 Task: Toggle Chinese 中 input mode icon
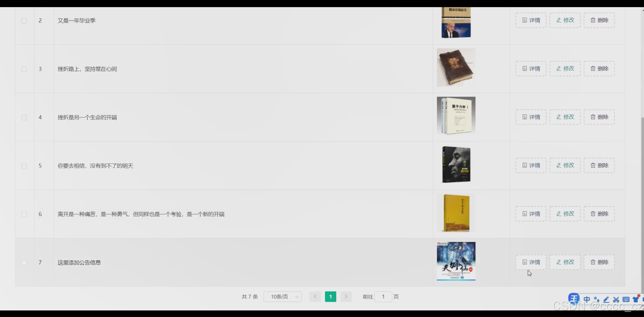(x=587, y=299)
